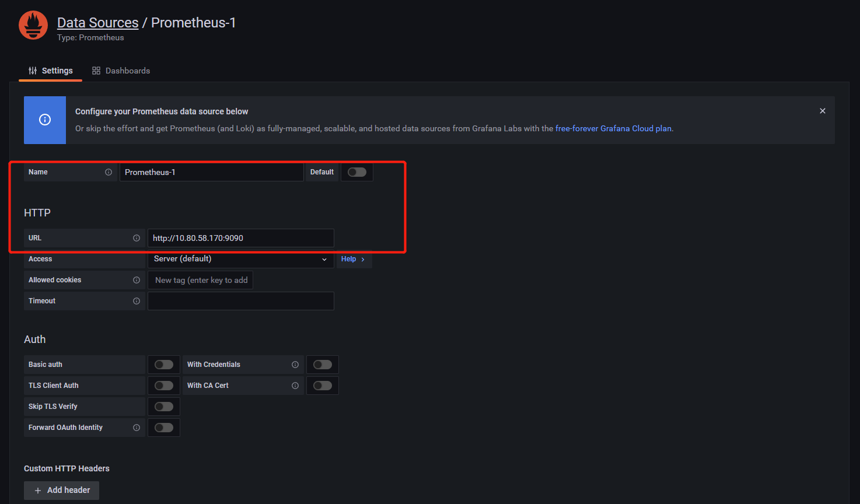This screenshot has width=860, height=504.
Task: Click the Name field info icon
Action: click(109, 172)
